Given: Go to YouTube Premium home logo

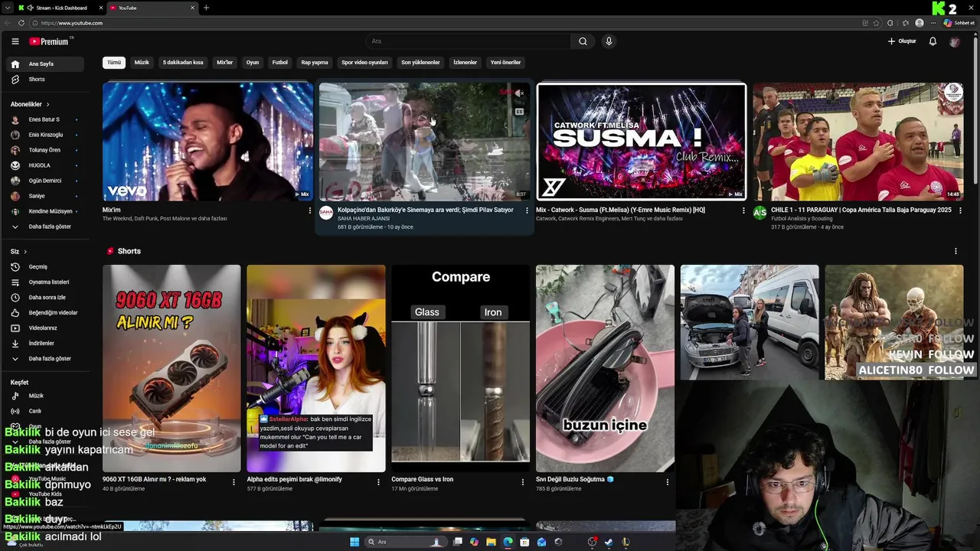Looking at the screenshot, I should point(51,41).
